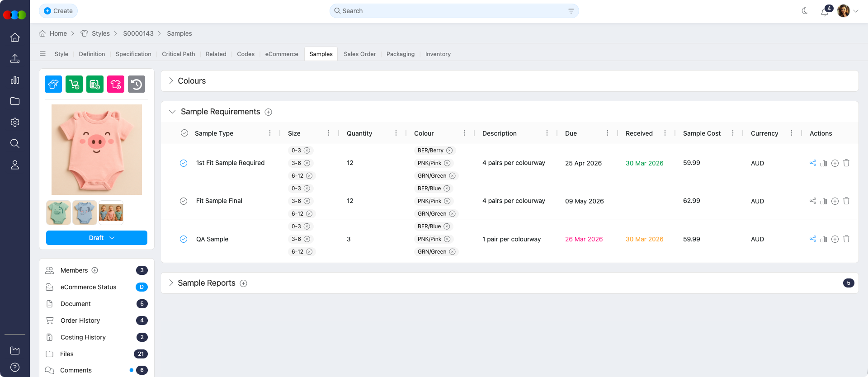
Task: Switch to the Critical Path tab
Action: [x=179, y=54]
